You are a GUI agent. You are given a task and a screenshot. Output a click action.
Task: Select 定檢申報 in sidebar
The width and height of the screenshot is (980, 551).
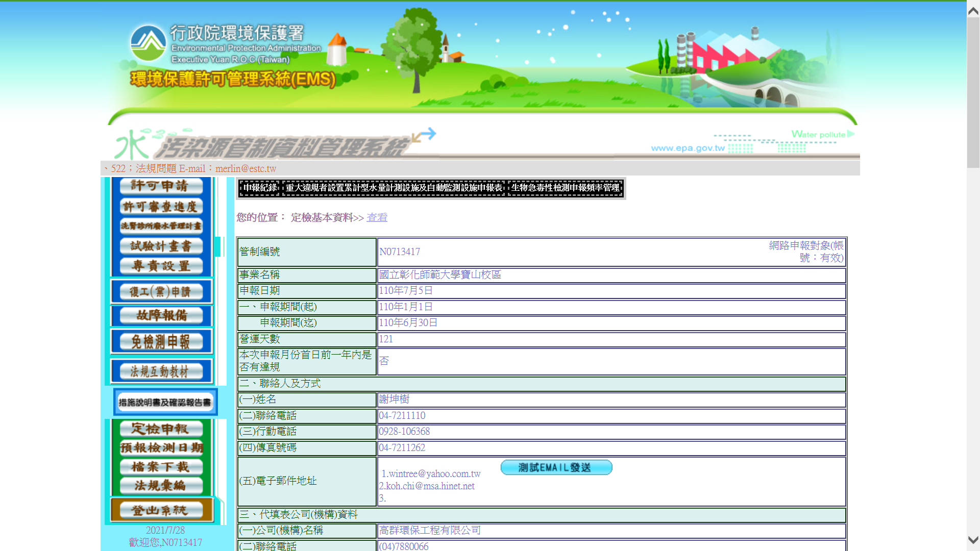point(161,429)
